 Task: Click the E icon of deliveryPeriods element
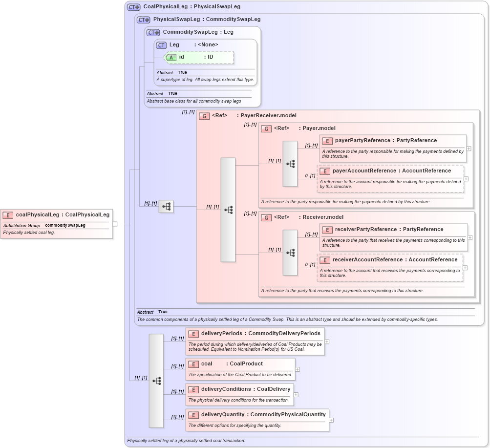192,334
